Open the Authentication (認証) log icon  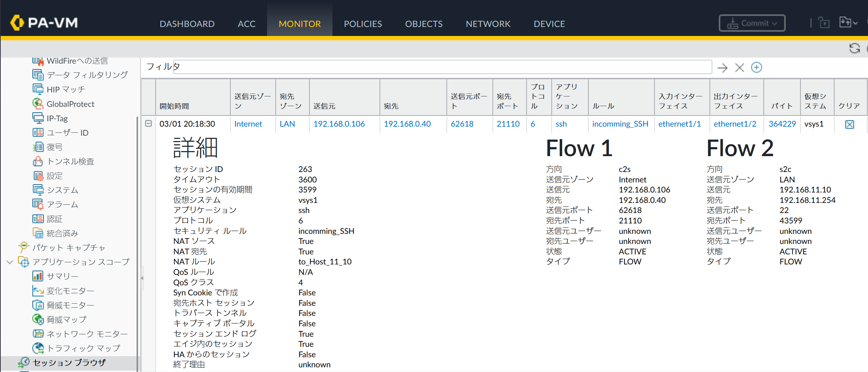pos(38,219)
